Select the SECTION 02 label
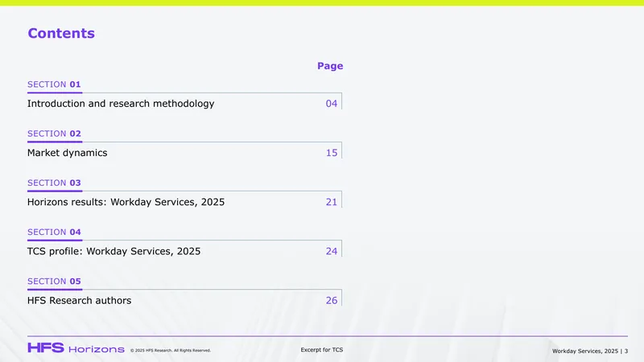Screen dimensions: 644x362 click(x=54, y=134)
